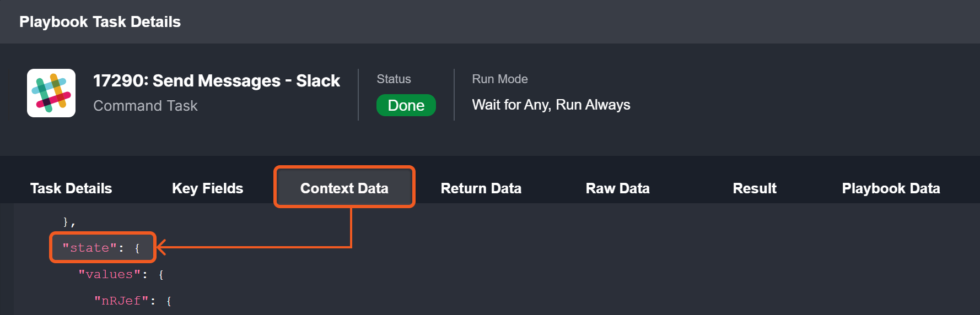
Task: Switch to the Key Fields tab
Action: coord(207,188)
